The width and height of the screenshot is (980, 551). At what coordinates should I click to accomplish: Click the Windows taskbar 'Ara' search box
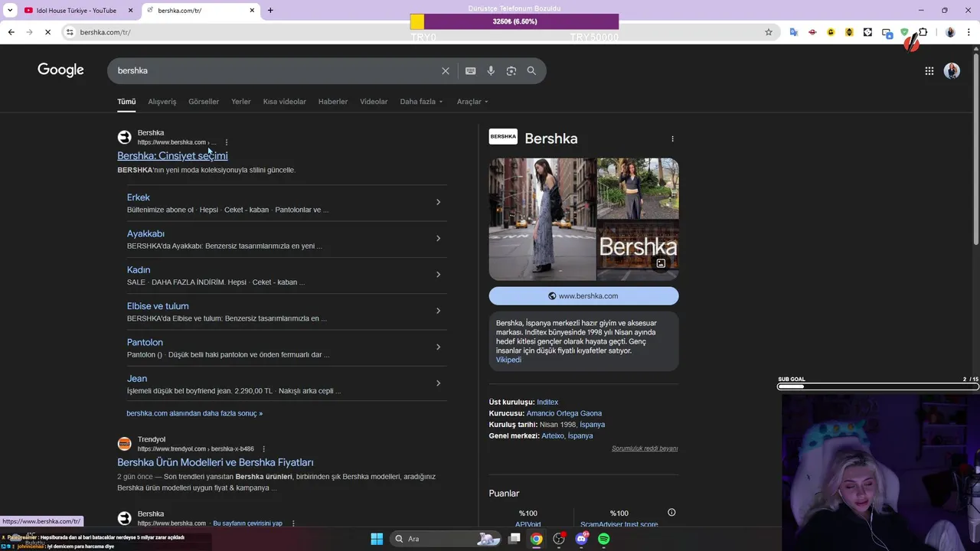(447, 539)
